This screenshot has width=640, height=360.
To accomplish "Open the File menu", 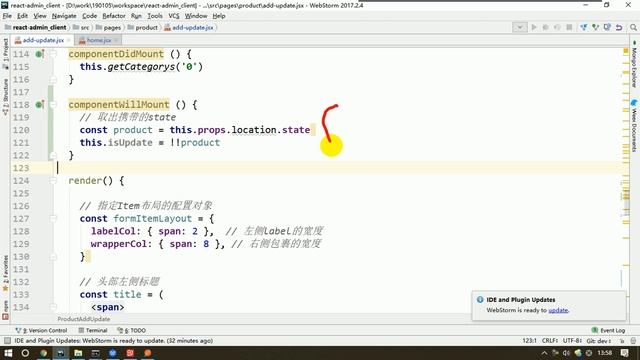I will tap(7, 16).
